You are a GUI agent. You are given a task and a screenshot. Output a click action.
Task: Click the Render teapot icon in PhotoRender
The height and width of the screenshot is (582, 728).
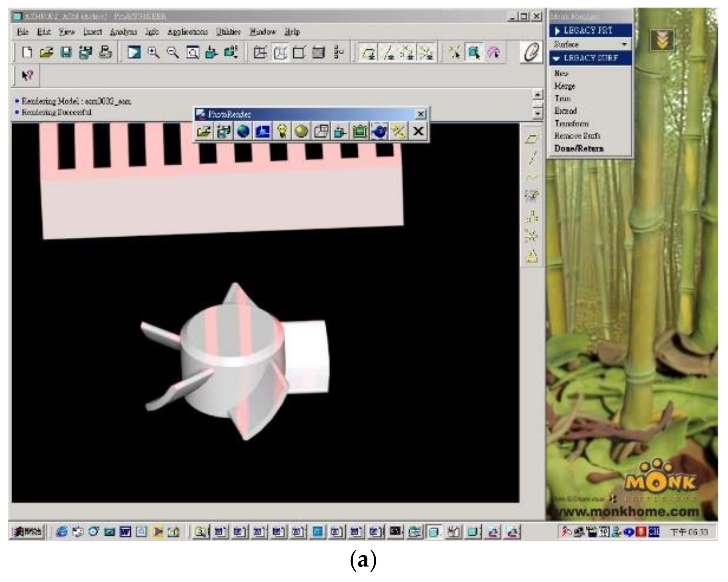[379, 132]
